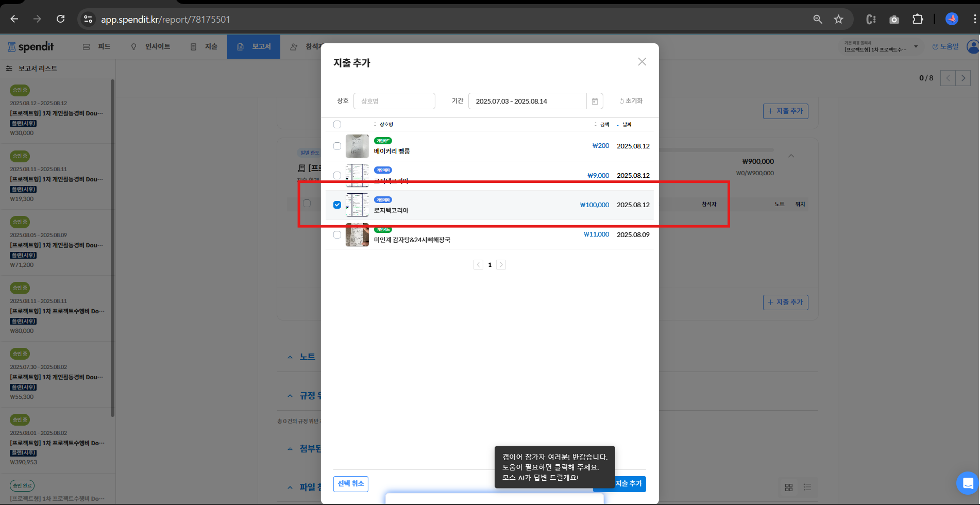
Task: Check the 베이커리 뻥룸 expense row
Action: point(337,146)
